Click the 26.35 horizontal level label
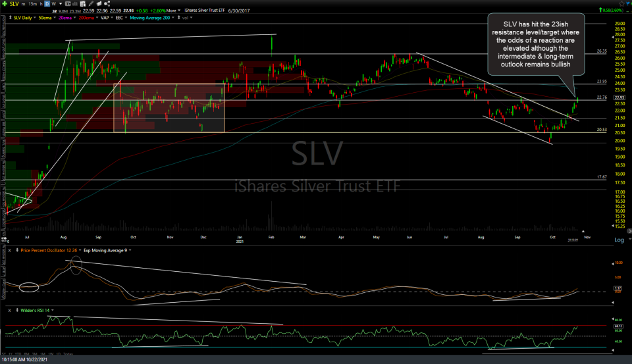This screenshot has height=364, width=632. coord(602,51)
